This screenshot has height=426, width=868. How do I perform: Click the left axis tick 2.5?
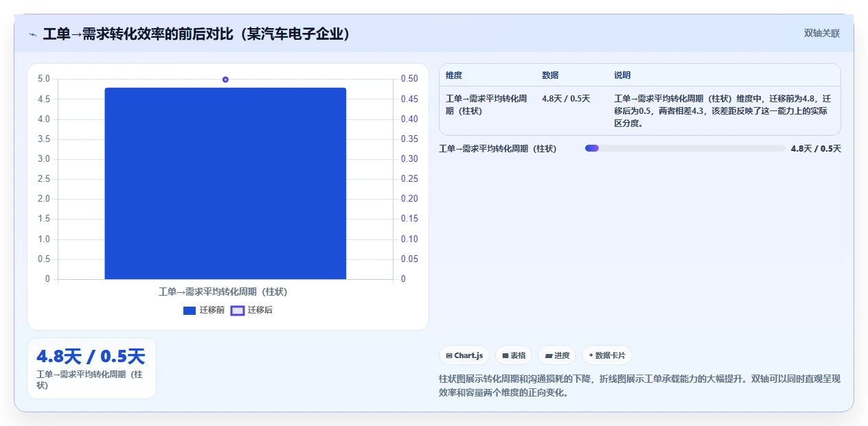44,179
